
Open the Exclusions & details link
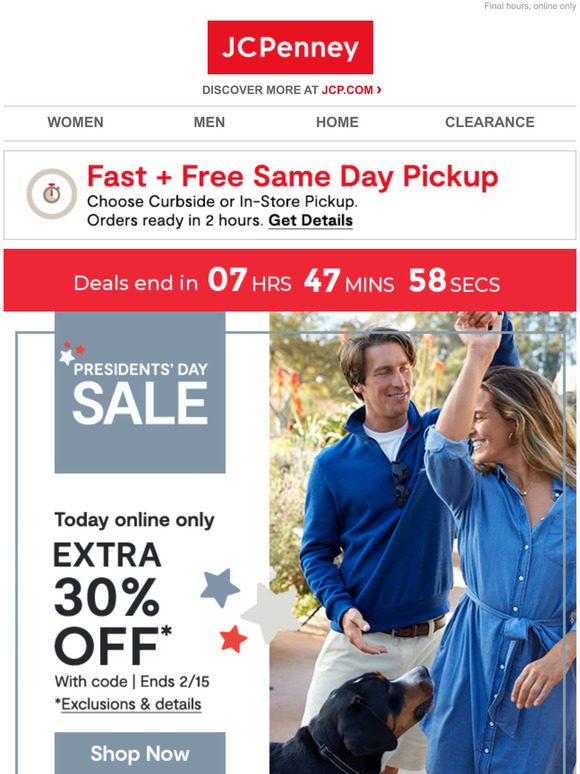[x=131, y=704]
